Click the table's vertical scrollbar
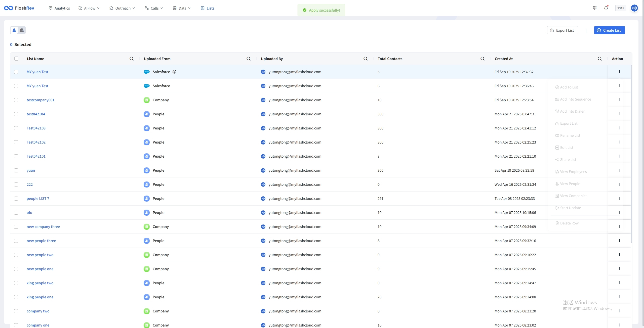This screenshot has height=328, width=644. coord(631,153)
